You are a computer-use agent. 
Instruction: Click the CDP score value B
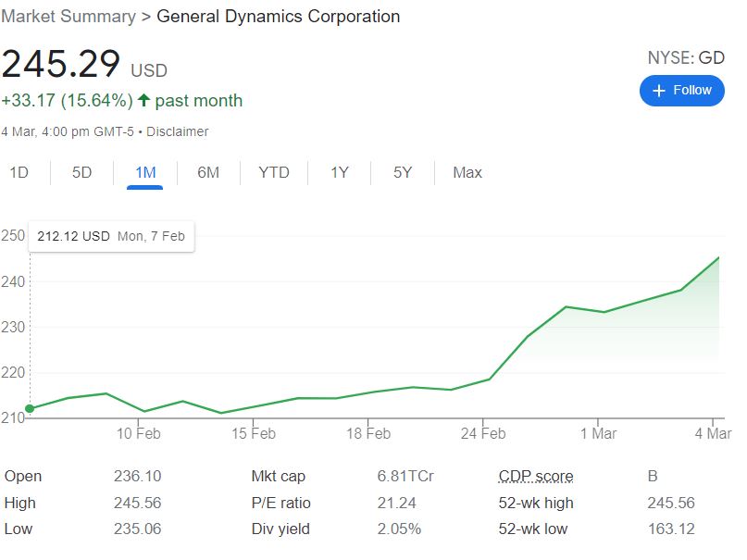point(653,476)
